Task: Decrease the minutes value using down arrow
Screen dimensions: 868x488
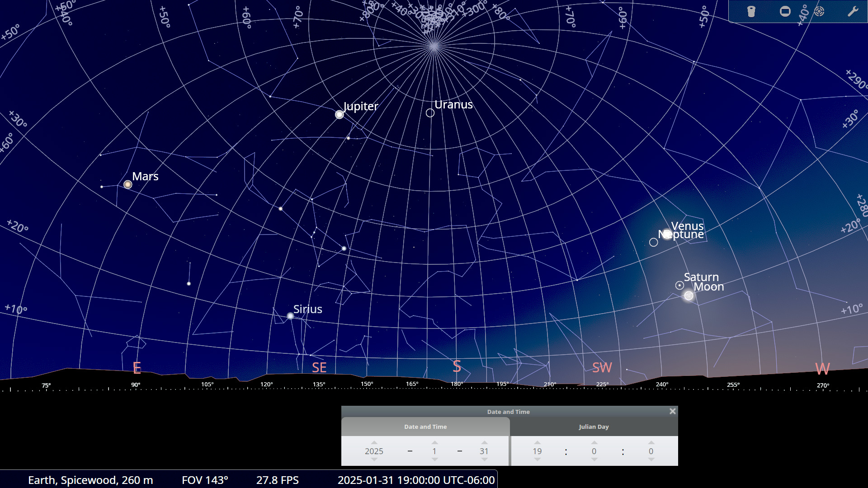Action: [594, 460]
